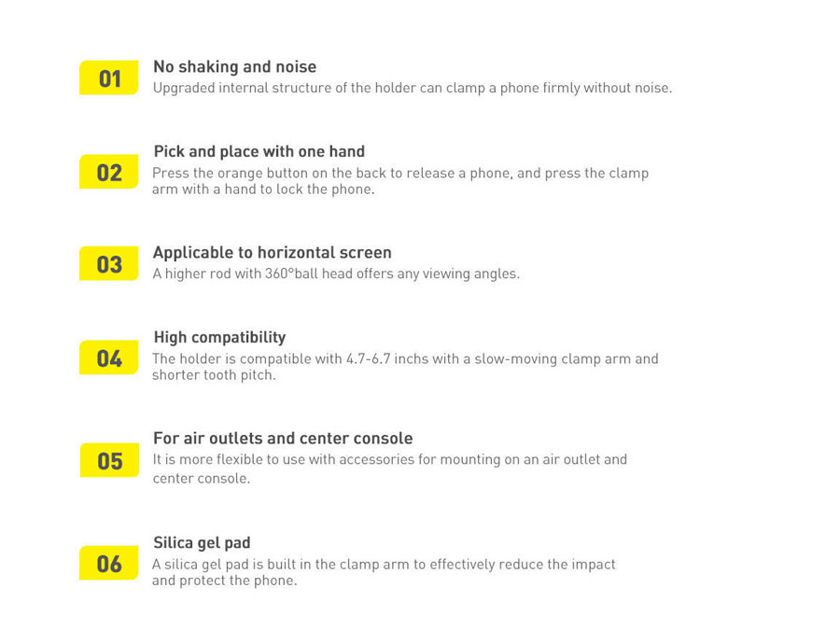This screenshot has width=840, height=630.
Task: Click the 'Applicable to horizontal screen' heading
Action: point(273,252)
